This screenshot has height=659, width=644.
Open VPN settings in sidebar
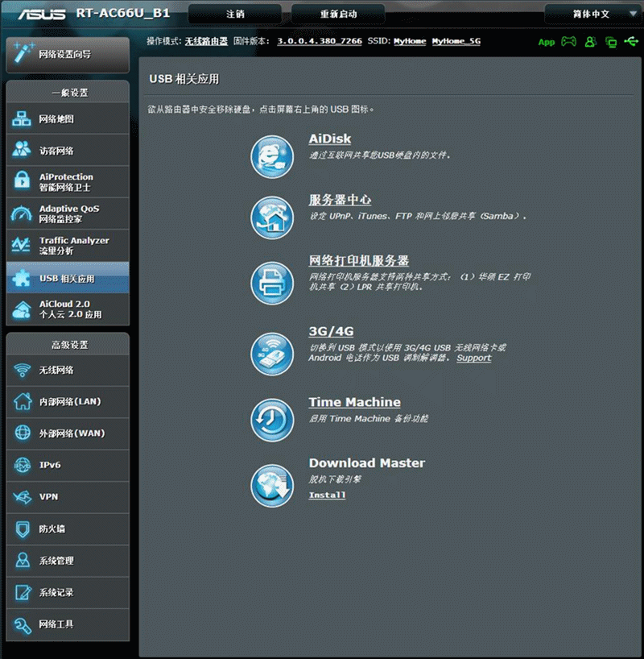click(x=68, y=497)
